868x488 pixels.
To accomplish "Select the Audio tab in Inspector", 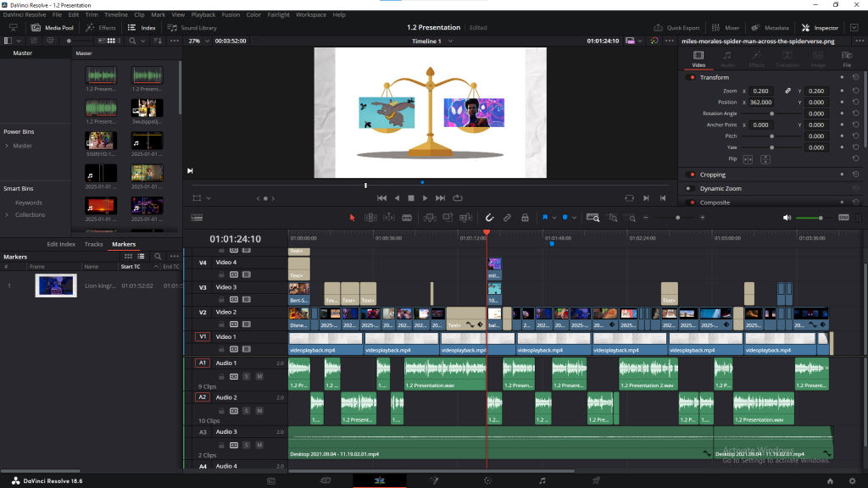I will pos(727,58).
